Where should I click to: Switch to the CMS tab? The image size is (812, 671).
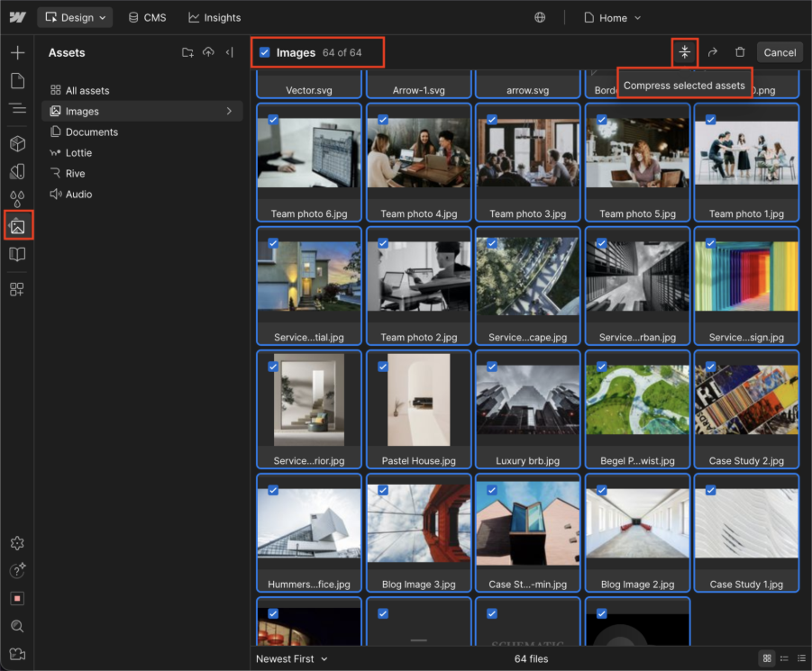147,17
